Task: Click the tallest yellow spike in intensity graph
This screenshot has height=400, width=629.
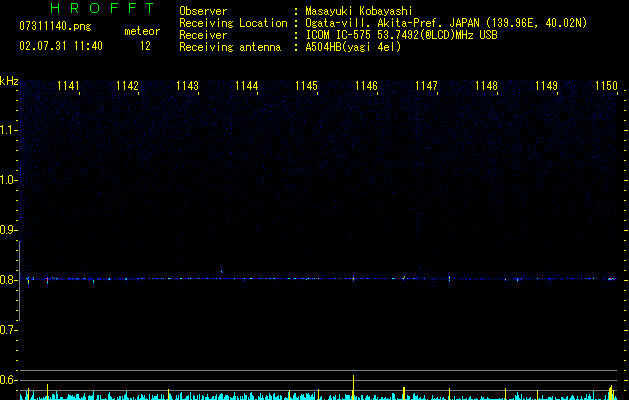Action: pos(353,387)
